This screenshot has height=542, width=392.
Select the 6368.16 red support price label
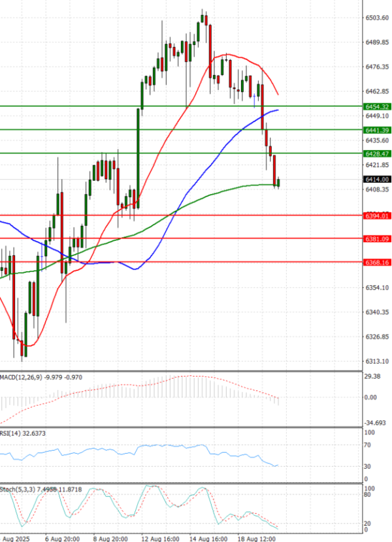[377, 263]
